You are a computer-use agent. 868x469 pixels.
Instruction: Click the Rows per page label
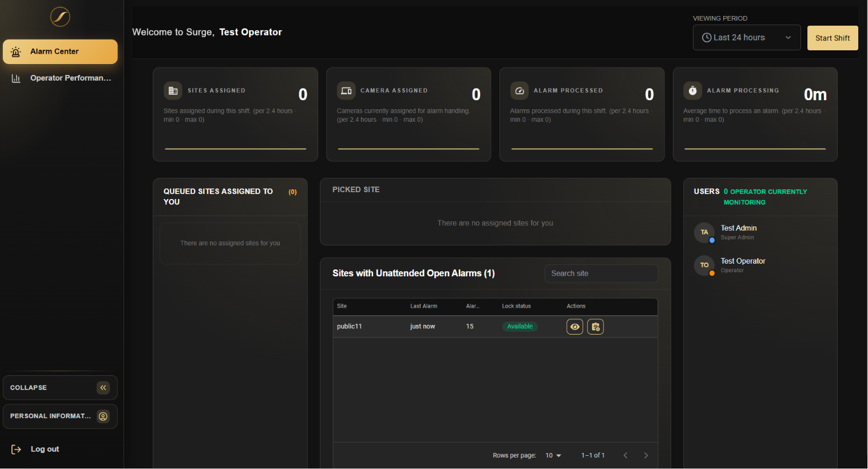(514, 455)
